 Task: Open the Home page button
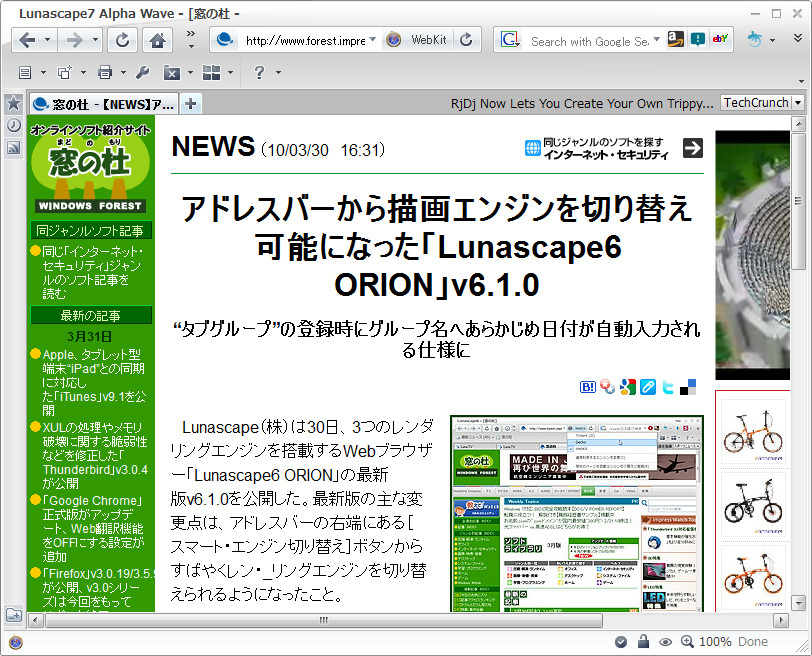coord(157,40)
